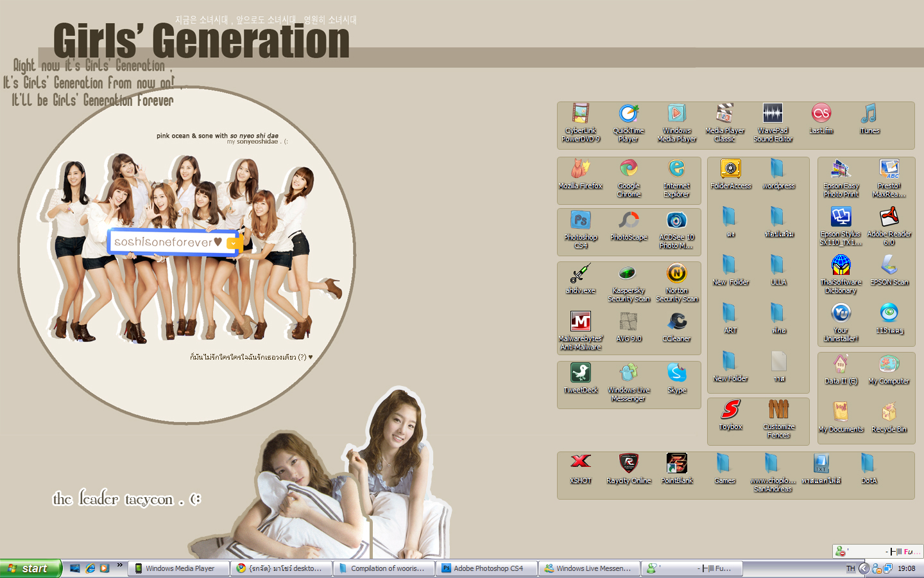Image resolution: width=924 pixels, height=578 pixels.
Task: Click the taskbar clock showing 19:08
Action: click(x=907, y=568)
